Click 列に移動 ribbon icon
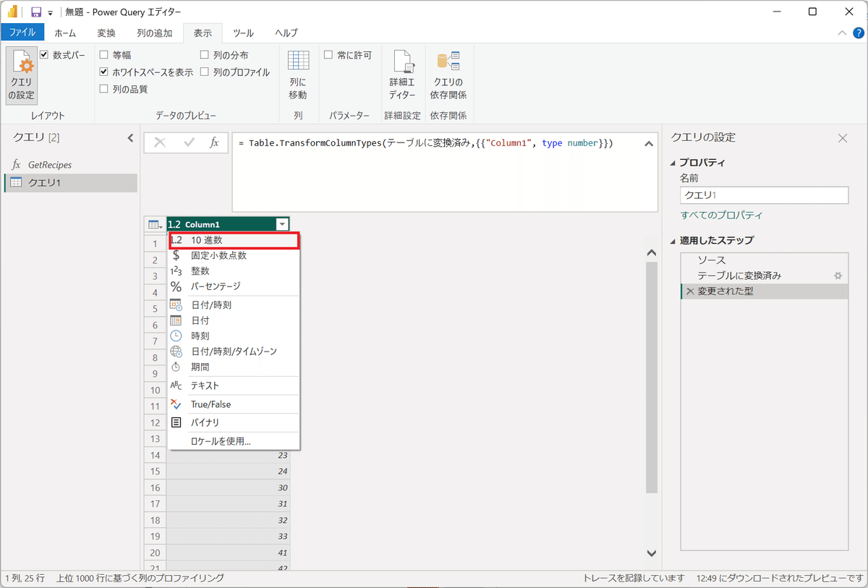 coord(298,76)
